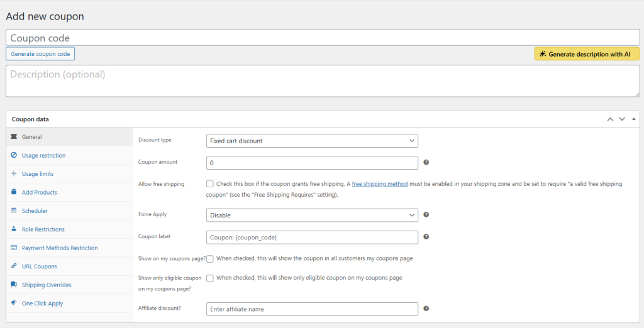Click help icon next to Coupon amount
This screenshot has height=328, width=644.
tap(426, 162)
